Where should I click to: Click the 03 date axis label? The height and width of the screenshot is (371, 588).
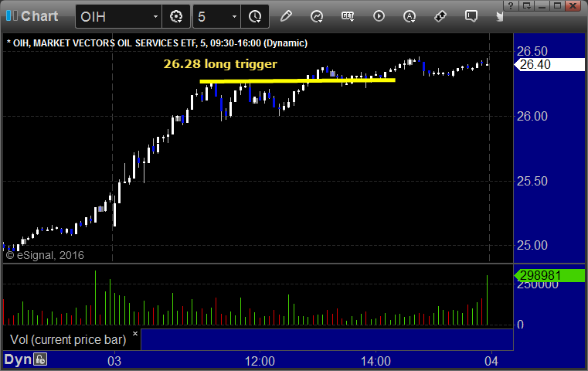click(114, 361)
